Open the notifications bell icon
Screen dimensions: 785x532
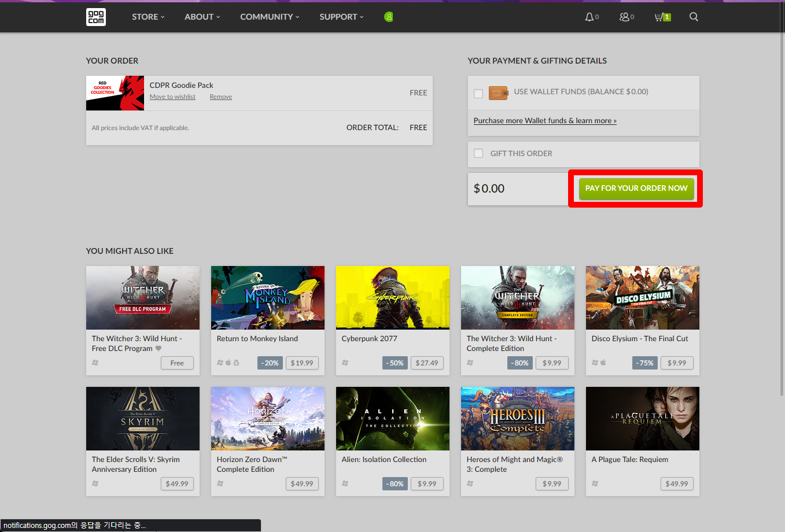[x=589, y=17]
